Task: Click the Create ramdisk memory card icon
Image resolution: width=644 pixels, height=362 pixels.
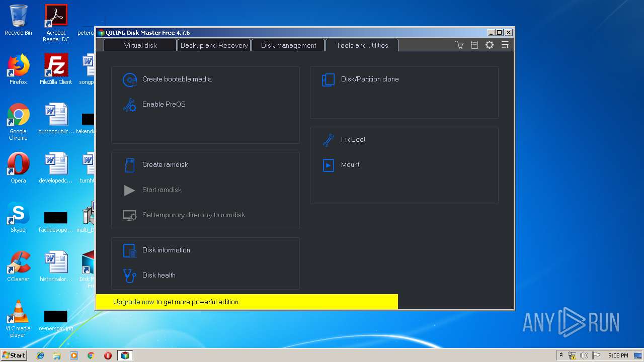Action: coord(130,165)
